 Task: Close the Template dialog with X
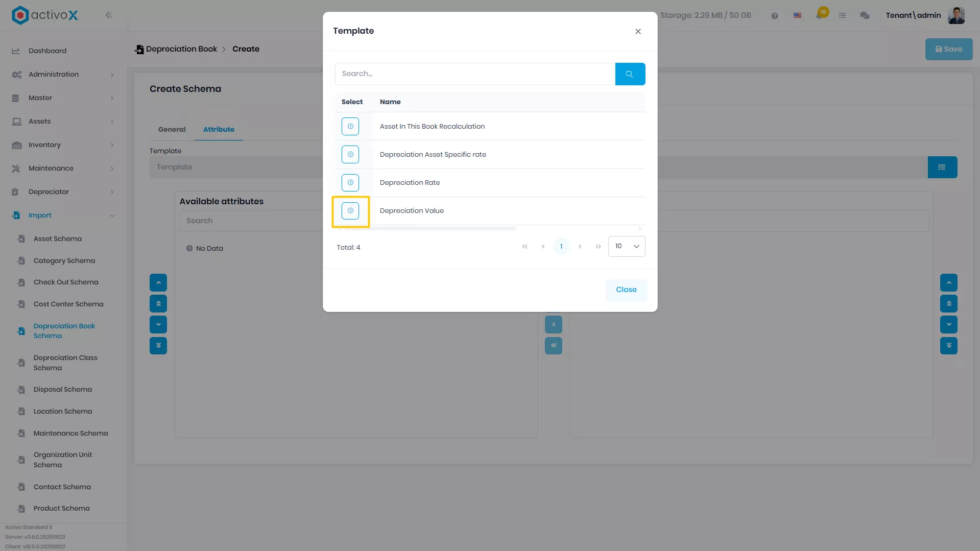638,32
